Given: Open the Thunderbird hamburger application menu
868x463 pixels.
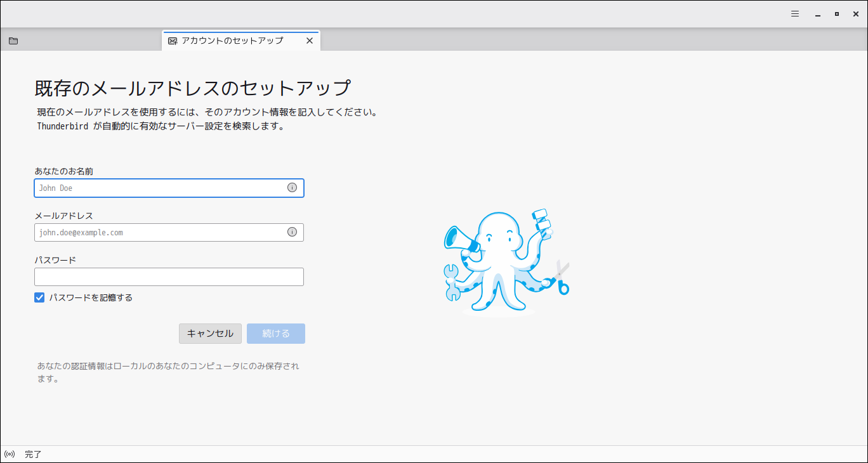Looking at the screenshot, I should tap(795, 14).
